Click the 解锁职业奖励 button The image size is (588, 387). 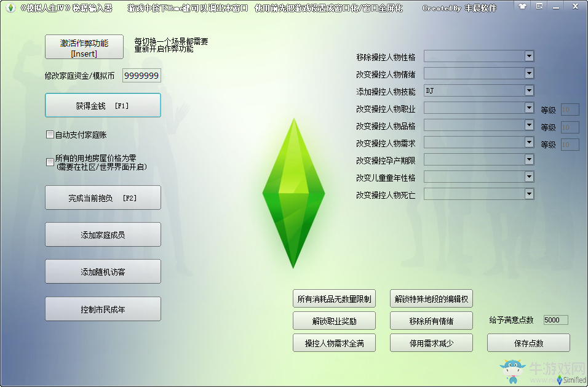334,321
